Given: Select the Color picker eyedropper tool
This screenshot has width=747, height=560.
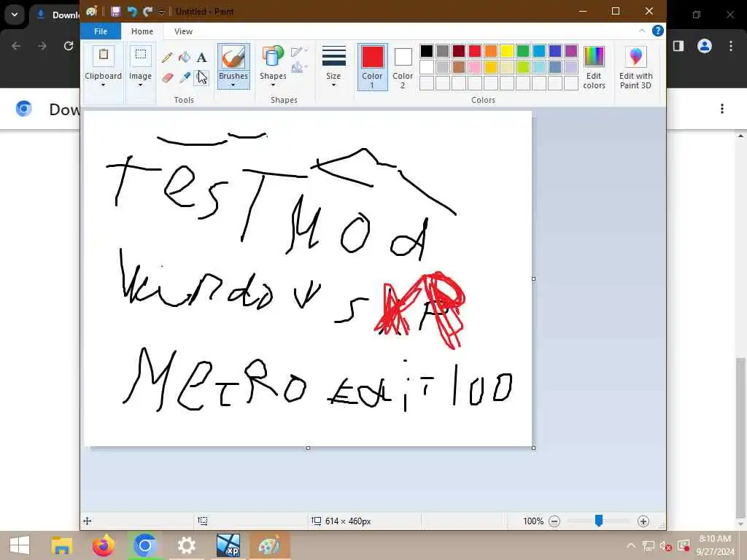Looking at the screenshot, I should tap(185, 77).
